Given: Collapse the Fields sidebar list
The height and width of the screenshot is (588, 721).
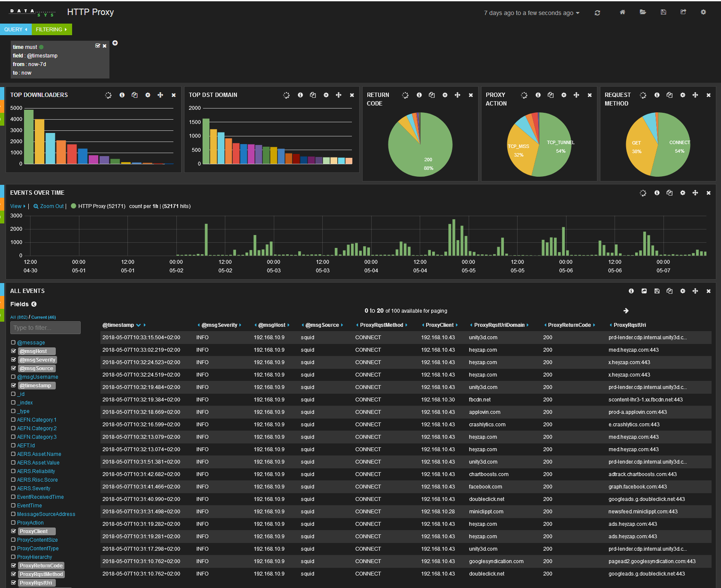Looking at the screenshot, I should tap(34, 304).
